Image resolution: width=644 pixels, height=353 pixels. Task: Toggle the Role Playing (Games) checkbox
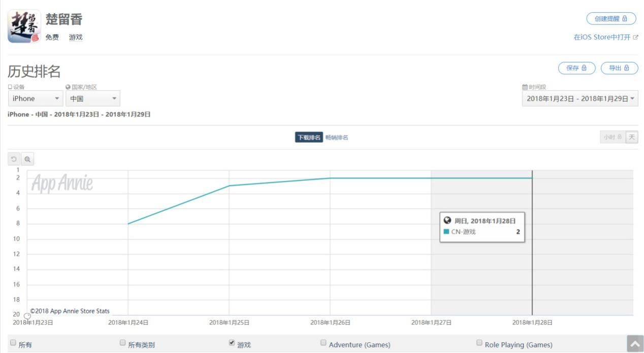pyautogui.click(x=479, y=343)
